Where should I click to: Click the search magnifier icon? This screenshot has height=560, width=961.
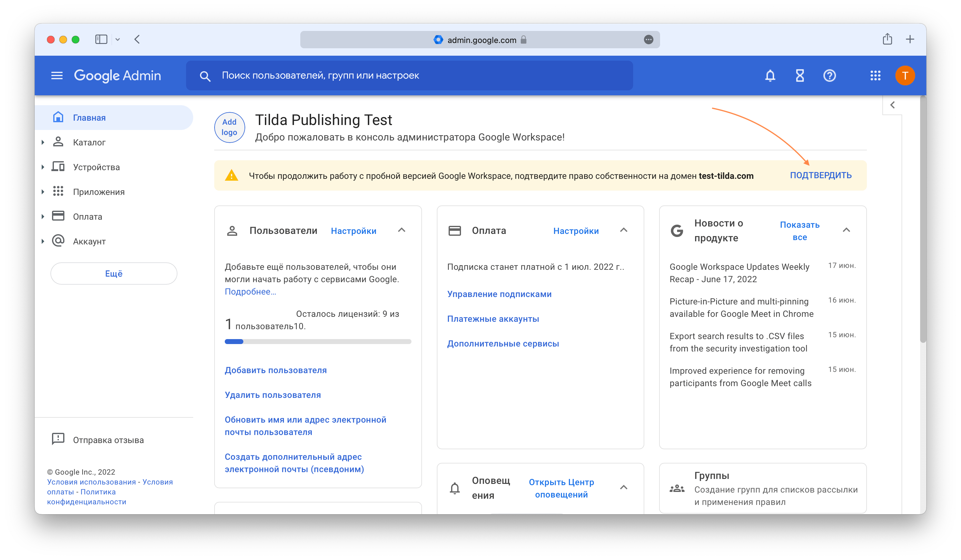[205, 76]
